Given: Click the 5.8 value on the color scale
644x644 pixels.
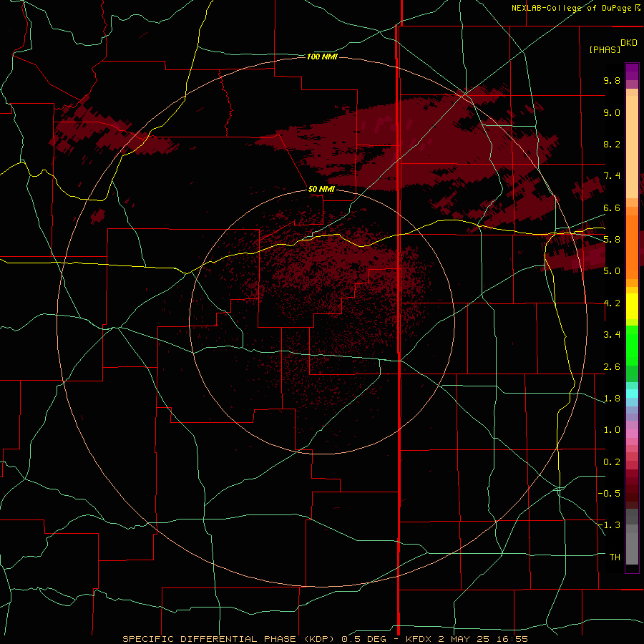Looking at the screenshot, I should point(612,240).
